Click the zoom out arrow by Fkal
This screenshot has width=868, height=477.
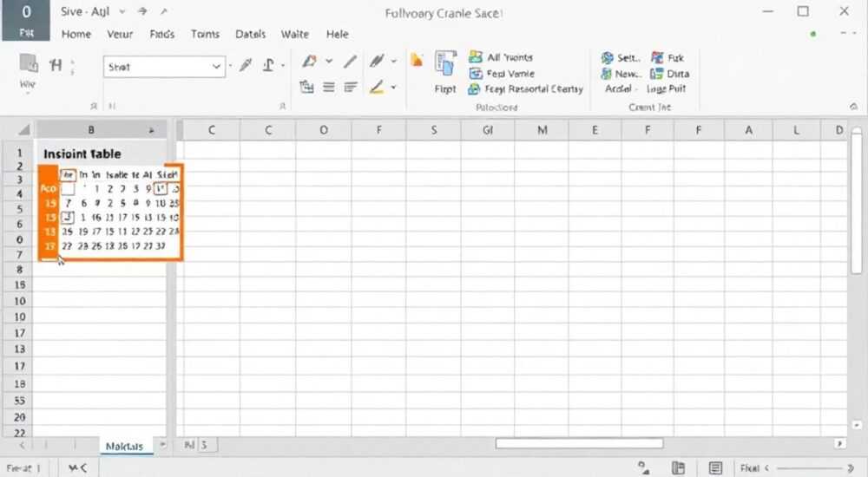pyautogui.click(x=766, y=468)
